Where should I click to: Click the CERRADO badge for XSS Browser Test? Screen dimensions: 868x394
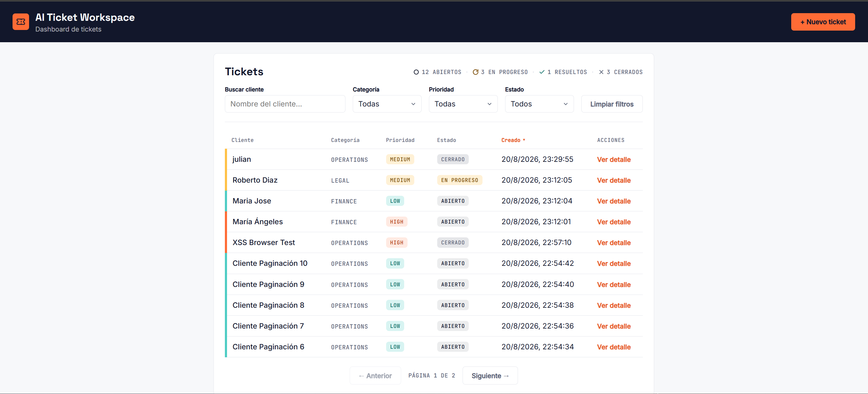pos(453,243)
